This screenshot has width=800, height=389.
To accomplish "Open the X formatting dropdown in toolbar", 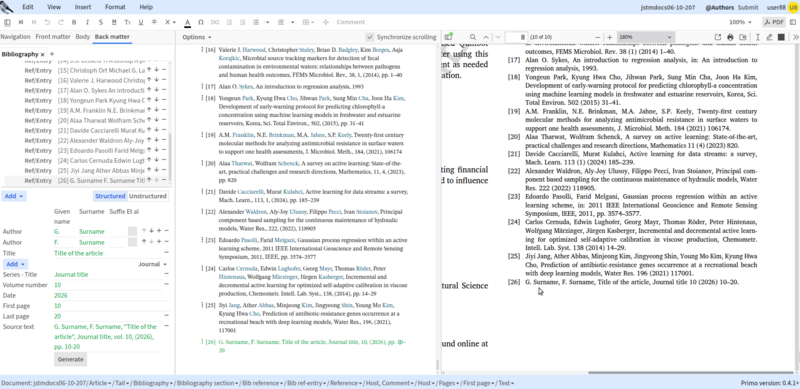I will [x=170, y=22].
